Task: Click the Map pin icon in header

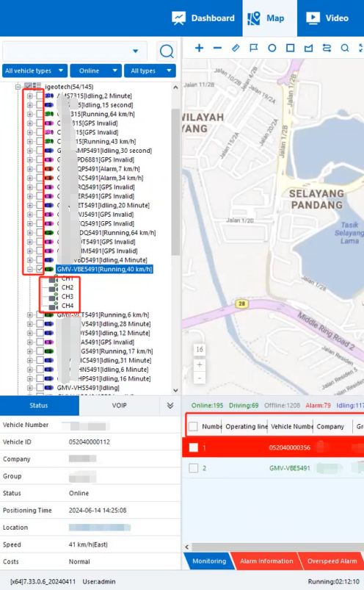Action: (254, 18)
